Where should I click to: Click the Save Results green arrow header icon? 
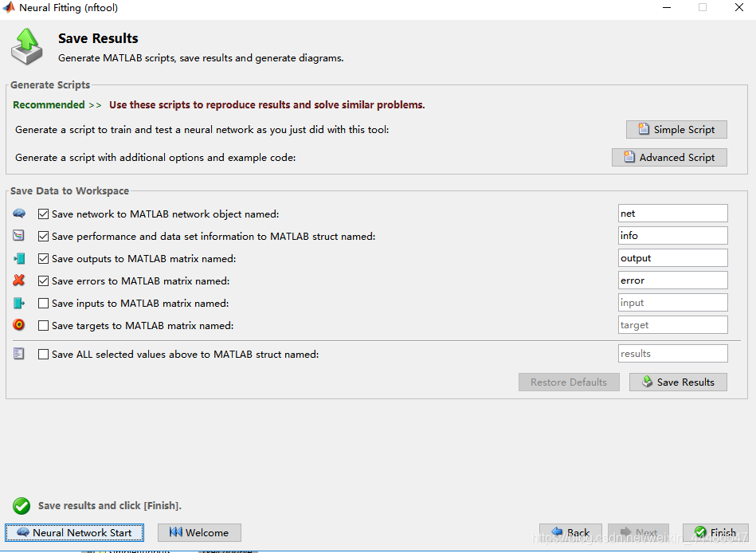26,46
